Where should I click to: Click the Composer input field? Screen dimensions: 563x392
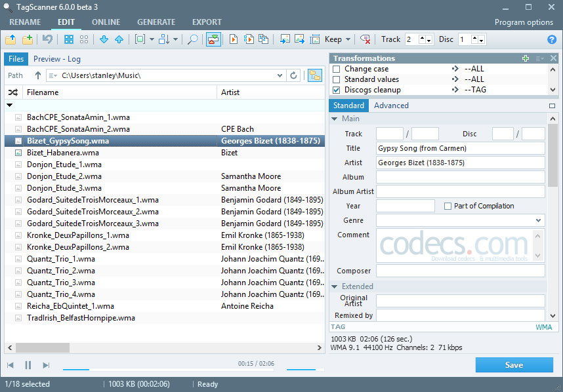(x=461, y=271)
